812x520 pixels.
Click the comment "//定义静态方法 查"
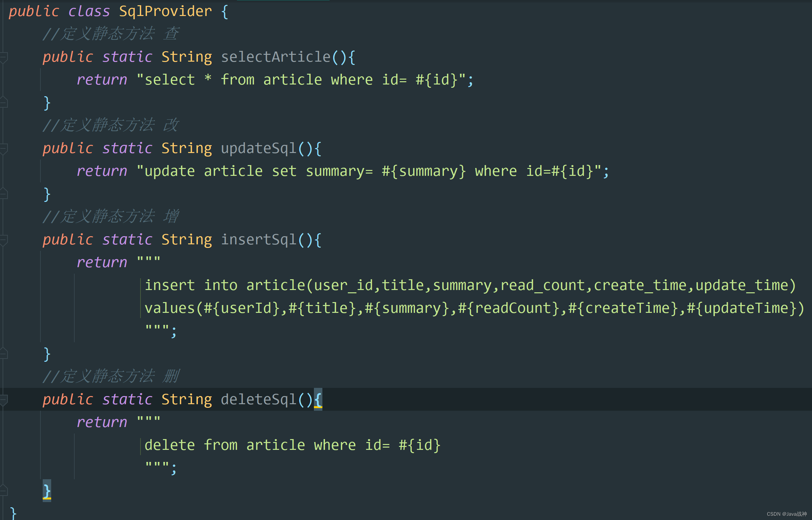111,34
